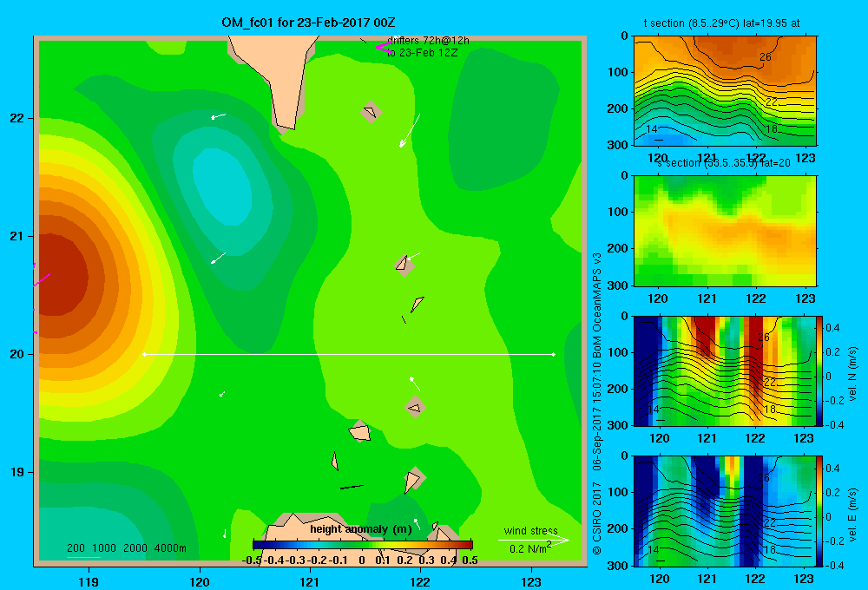Click the 'vel. N (m/s)' axis label
The width and height of the screenshot is (868, 590).
[x=852, y=374]
